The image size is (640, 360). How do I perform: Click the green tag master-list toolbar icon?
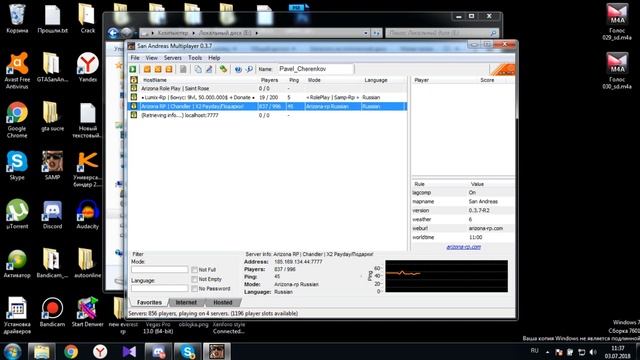pos(223,69)
